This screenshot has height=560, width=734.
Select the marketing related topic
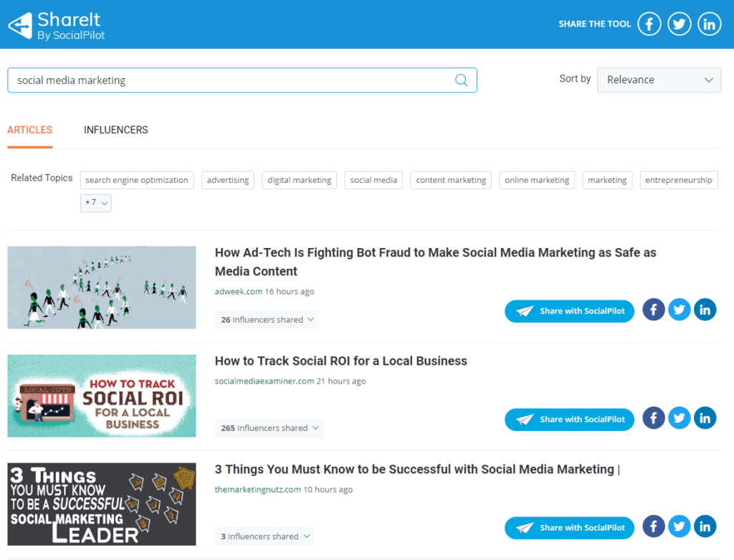tap(607, 180)
